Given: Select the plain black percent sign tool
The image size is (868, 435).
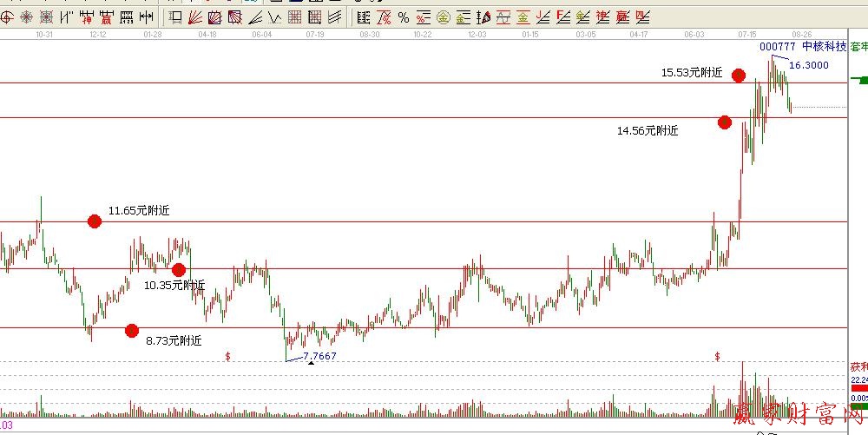Looking at the screenshot, I should pyautogui.click(x=404, y=17).
